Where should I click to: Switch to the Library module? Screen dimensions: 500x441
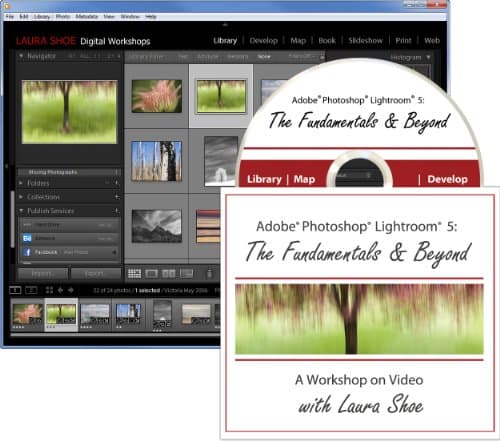click(x=225, y=41)
